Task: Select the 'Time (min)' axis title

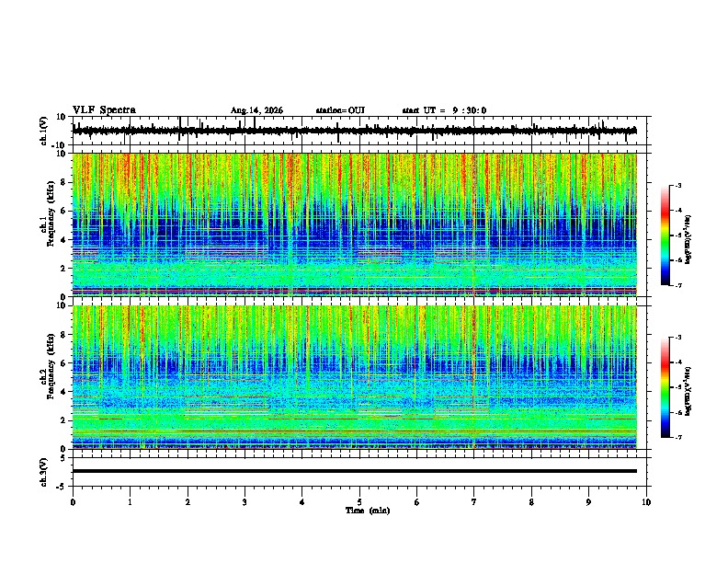Action: [x=368, y=511]
